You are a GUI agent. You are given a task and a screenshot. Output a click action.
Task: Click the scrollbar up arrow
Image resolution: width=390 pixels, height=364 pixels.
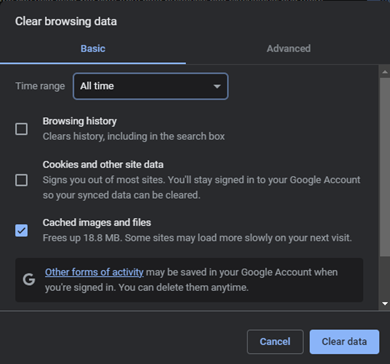(x=385, y=72)
